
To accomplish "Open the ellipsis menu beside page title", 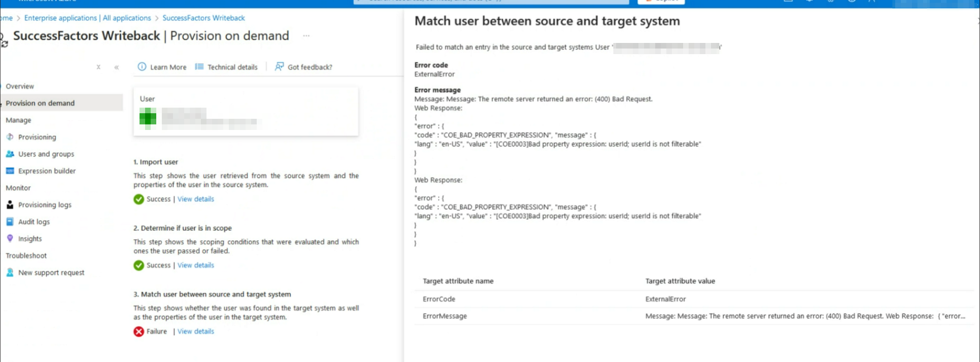I will [306, 36].
